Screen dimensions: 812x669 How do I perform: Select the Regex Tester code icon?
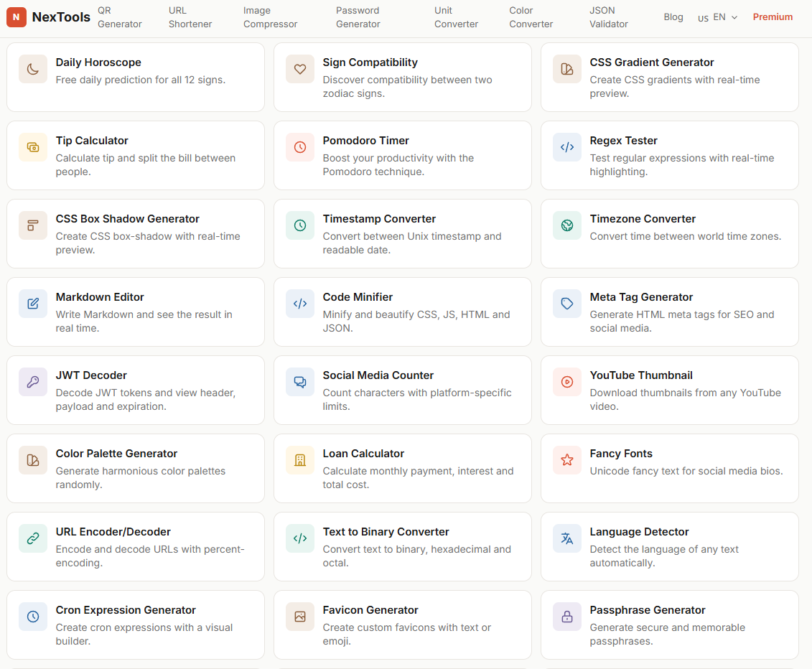point(566,147)
